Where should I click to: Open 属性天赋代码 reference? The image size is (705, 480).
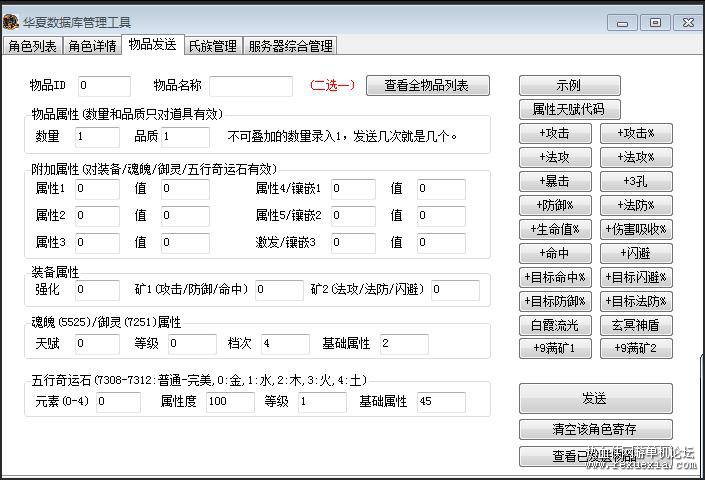(569, 109)
